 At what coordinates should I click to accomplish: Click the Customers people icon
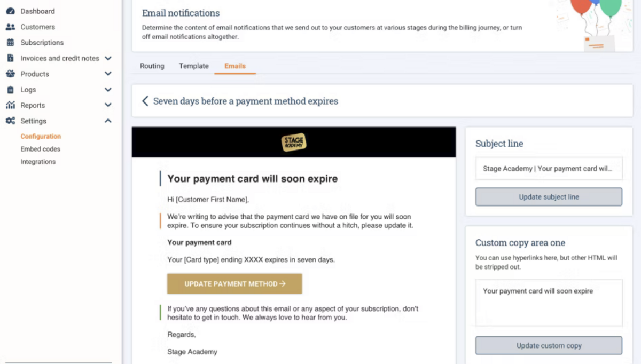click(x=10, y=27)
